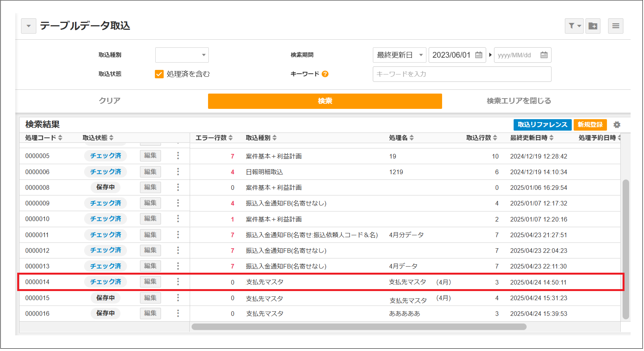Focus the キーワードを入力 text field
644x351 pixels.
[462, 74]
